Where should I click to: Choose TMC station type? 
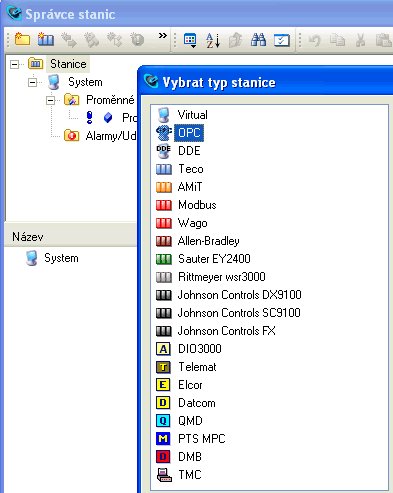pos(190,475)
